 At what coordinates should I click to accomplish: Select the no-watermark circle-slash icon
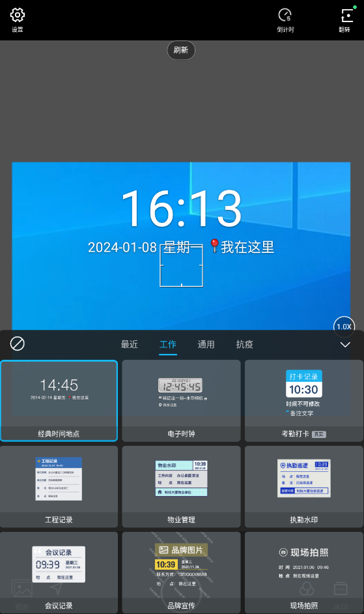pos(17,344)
